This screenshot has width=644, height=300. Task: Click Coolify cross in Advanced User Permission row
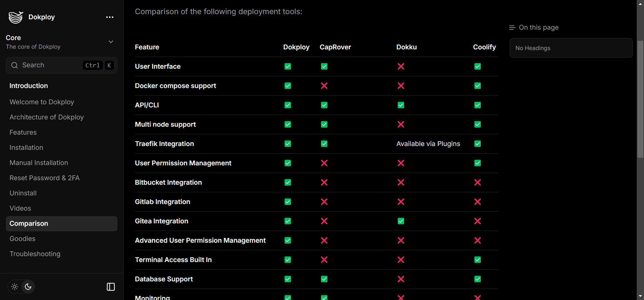477,240
